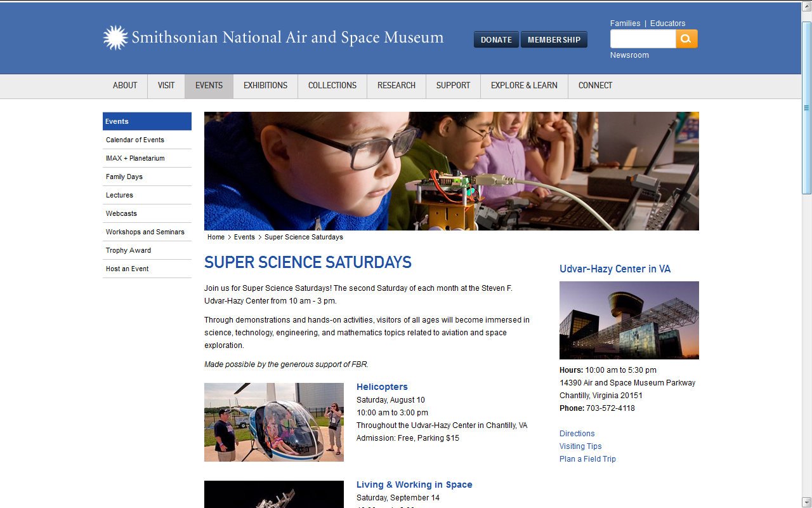Screen dimensions: 812x508
Task: Click the address line '14390 Air and Space Museum Parkway'
Action: pyautogui.click(x=627, y=383)
